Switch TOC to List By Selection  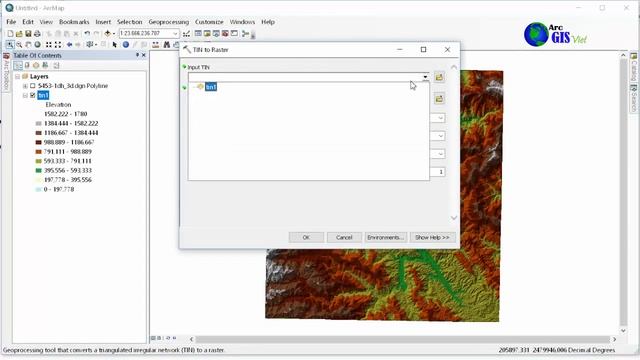[45, 65]
